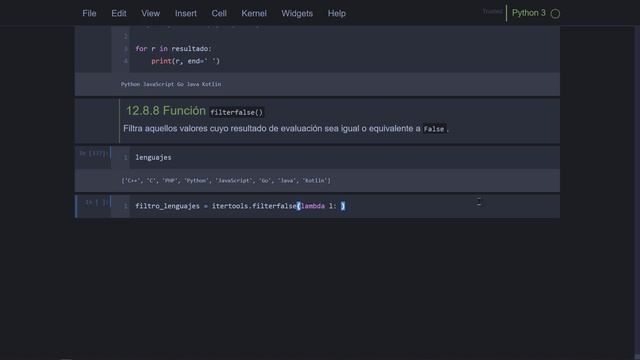Screen dimensions: 640x360
Task: Open the Widgets menu
Action: tap(297, 13)
